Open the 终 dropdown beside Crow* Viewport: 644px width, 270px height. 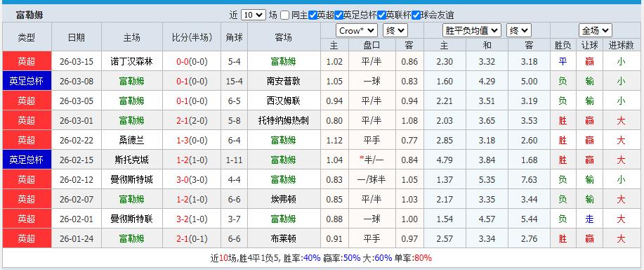click(395, 30)
